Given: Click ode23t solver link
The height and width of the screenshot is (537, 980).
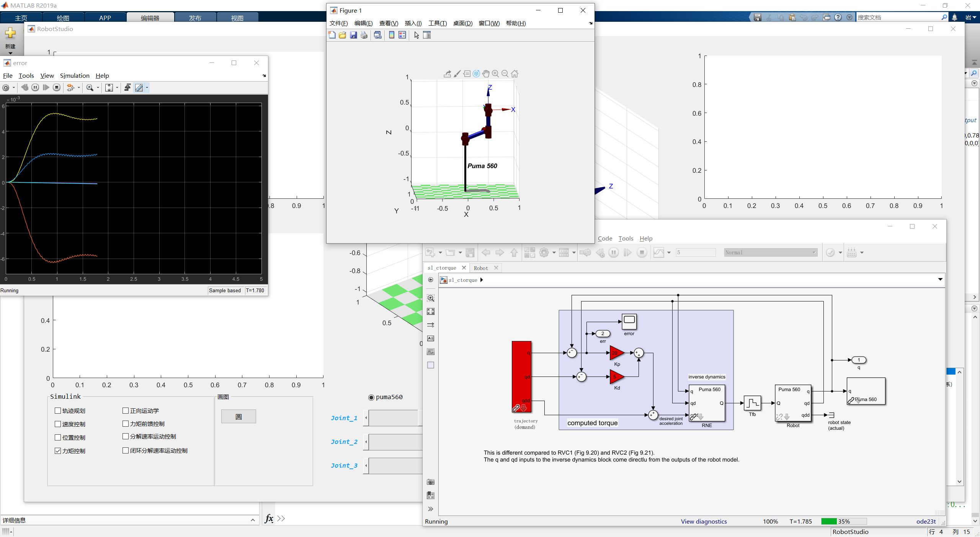Looking at the screenshot, I should point(926,521).
